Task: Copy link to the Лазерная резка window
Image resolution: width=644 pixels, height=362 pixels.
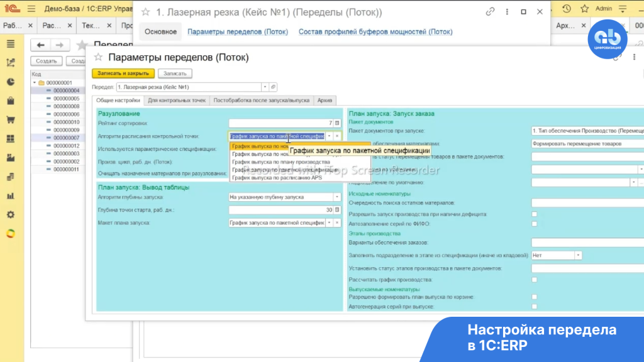Action: (490, 12)
